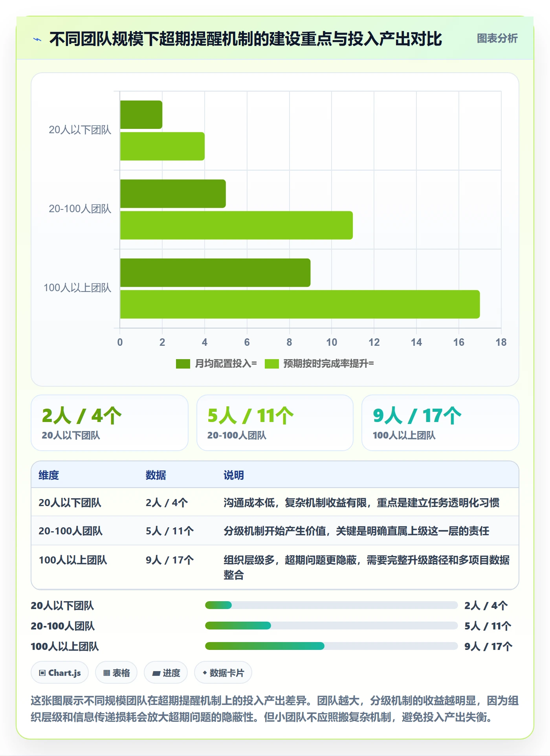The image size is (550, 756).
Task: Click progress value 2人 / 4个
Action: (x=486, y=606)
